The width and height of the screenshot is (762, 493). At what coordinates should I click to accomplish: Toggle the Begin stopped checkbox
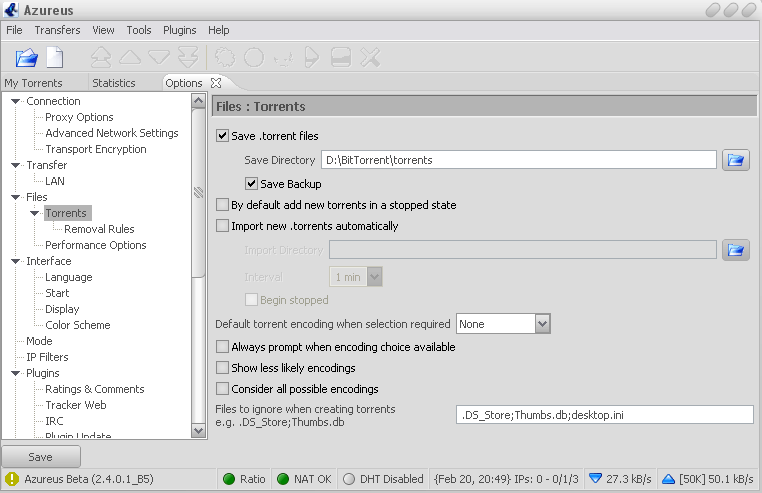pos(251,299)
